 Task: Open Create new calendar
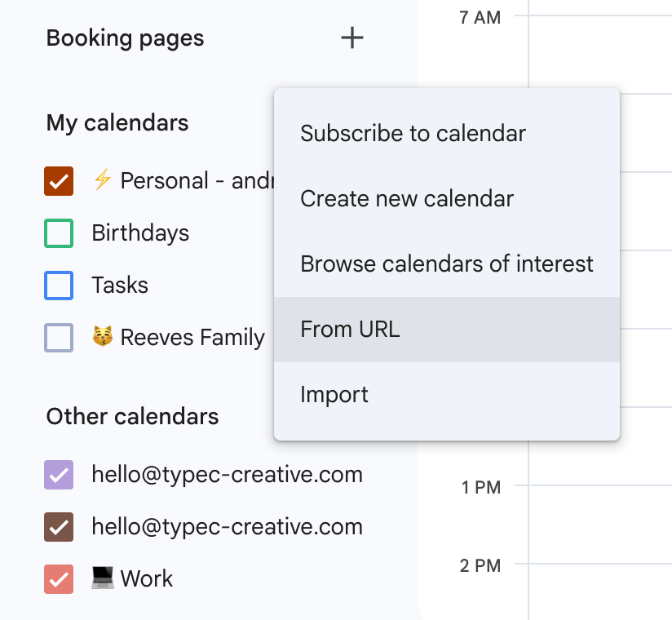click(407, 198)
